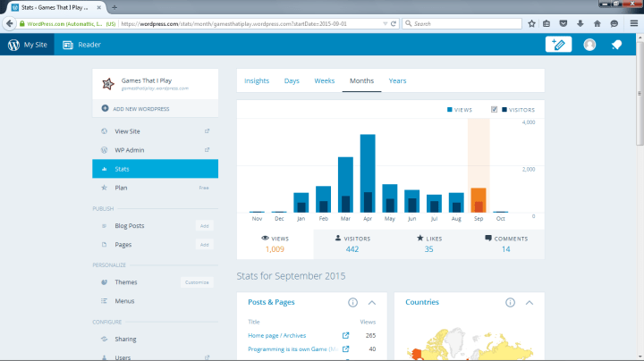Click the Views legend color swatch
Screen dimensions: 644x361
[x=450, y=110]
